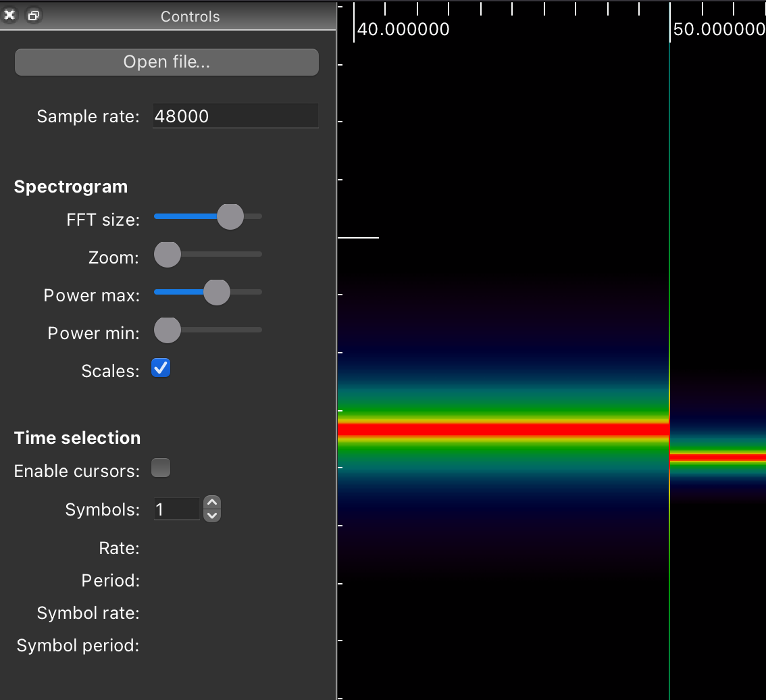
Task: Click the 40.000000 time marker label
Action: pos(403,29)
